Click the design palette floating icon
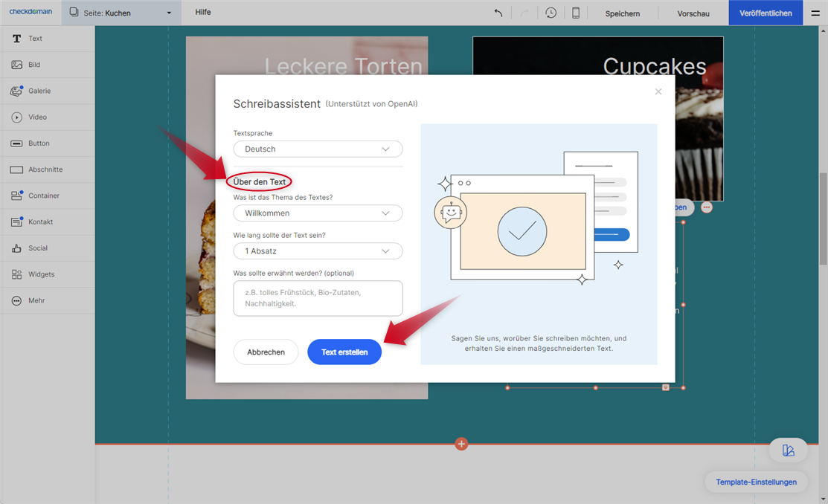This screenshot has height=504, width=828. (x=788, y=450)
